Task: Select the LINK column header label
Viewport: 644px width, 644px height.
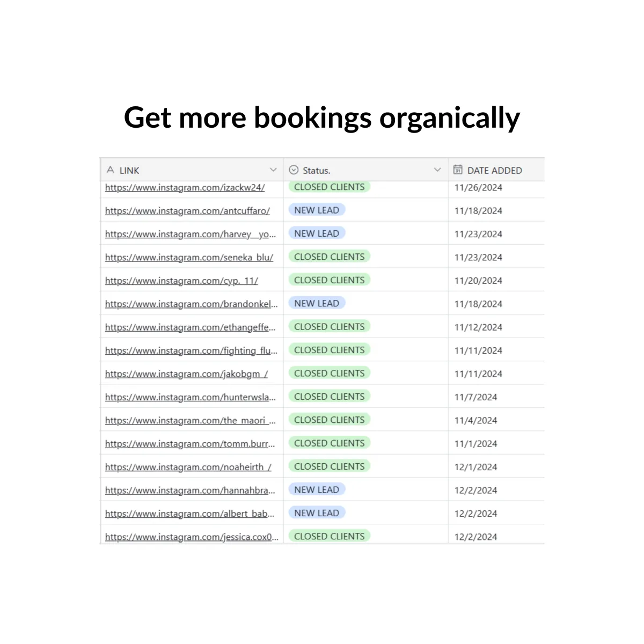Action: coord(129,171)
